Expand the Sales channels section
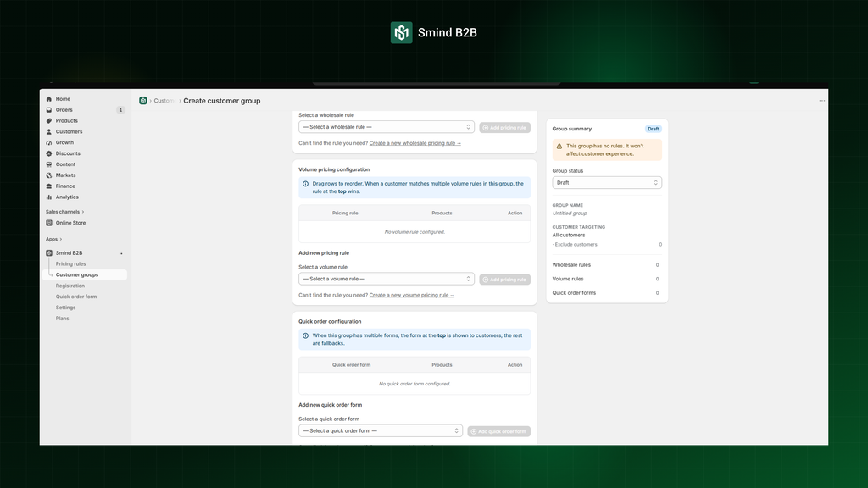The height and width of the screenshot is (488, 868). pyautogui.click(x=64, y=212)
